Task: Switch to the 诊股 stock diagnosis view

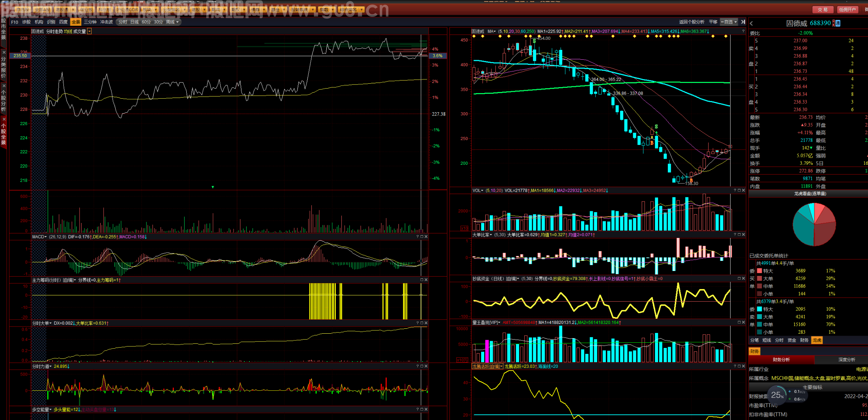Action: click(26, 22)
